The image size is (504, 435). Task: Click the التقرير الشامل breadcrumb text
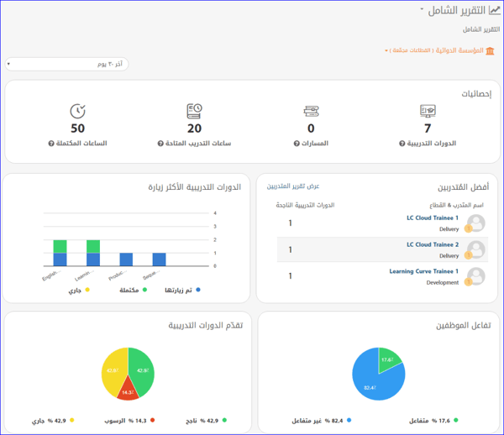[x=481, y=29]
